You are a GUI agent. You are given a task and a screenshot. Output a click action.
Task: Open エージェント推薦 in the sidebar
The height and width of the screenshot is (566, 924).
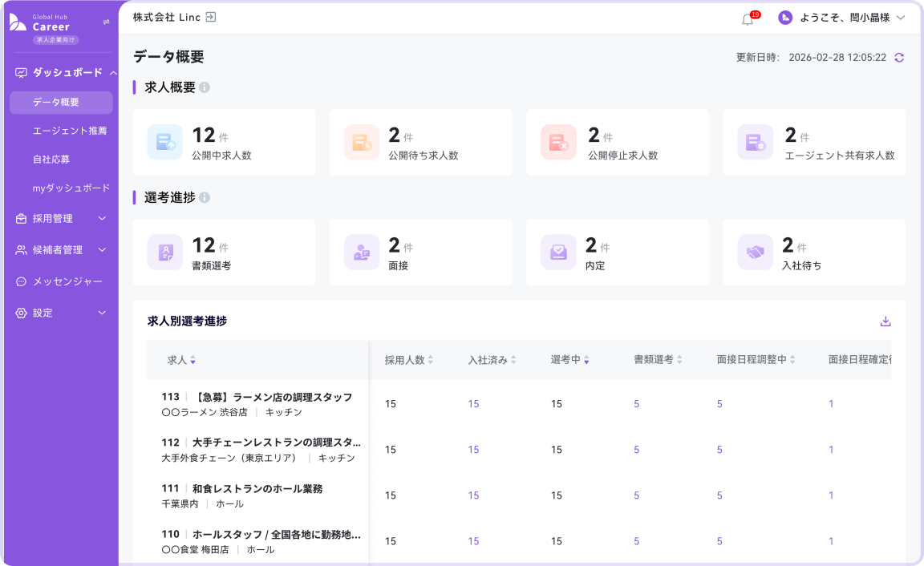(x=70, y=131)
